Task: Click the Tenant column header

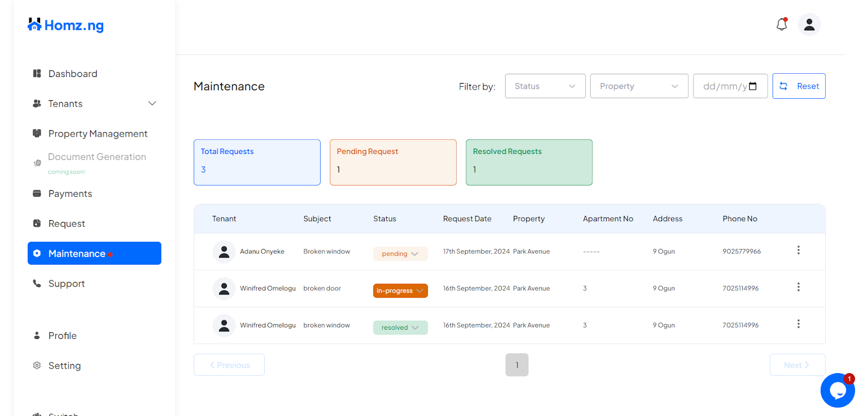Action: tap(224, 219)
